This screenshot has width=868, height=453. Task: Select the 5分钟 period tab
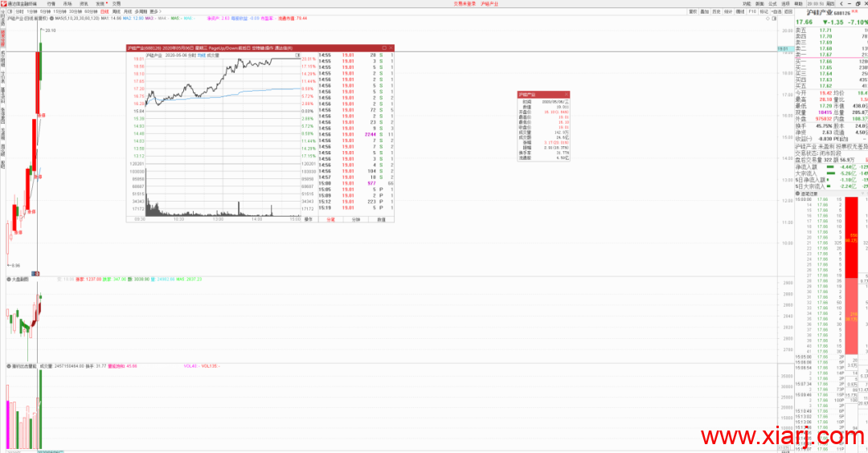(x=45, y=11)
